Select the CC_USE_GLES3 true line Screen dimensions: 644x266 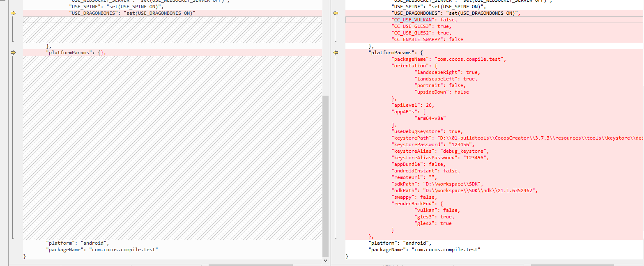point(421,26)
